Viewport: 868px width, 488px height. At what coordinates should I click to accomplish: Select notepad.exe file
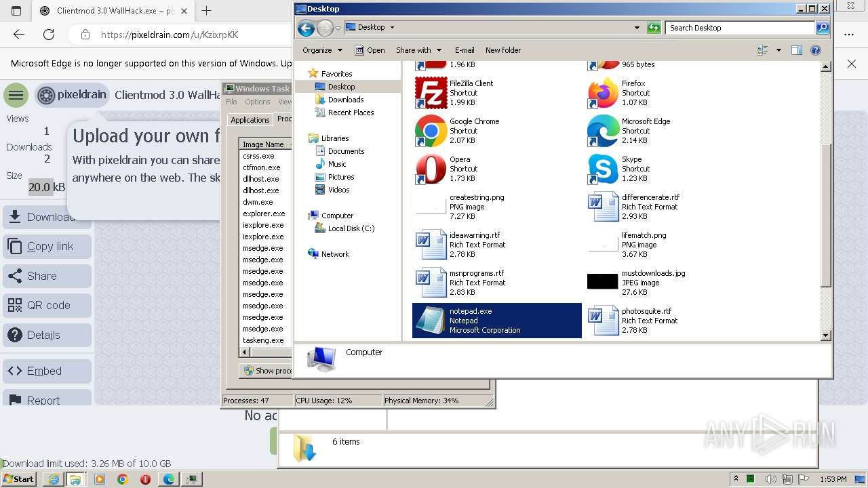click(x=496, y=321)
